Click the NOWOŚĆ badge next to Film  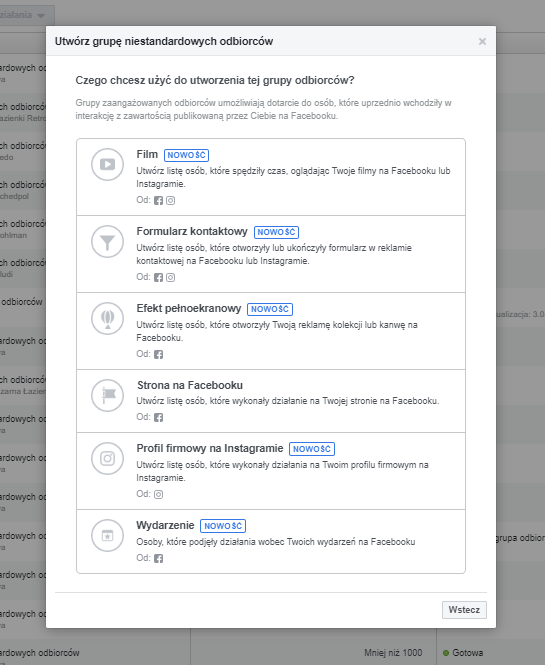[186, 155]
